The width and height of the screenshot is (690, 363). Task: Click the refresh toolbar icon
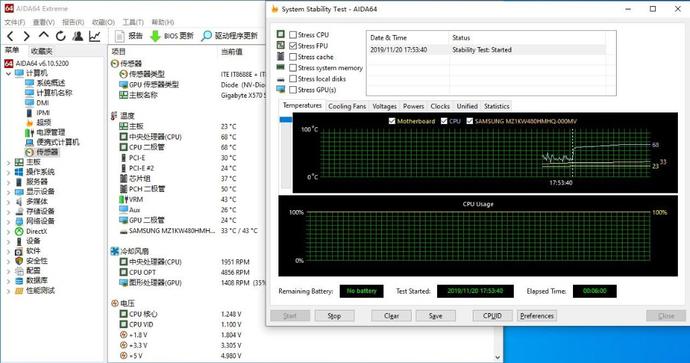[x=60, y=36]
